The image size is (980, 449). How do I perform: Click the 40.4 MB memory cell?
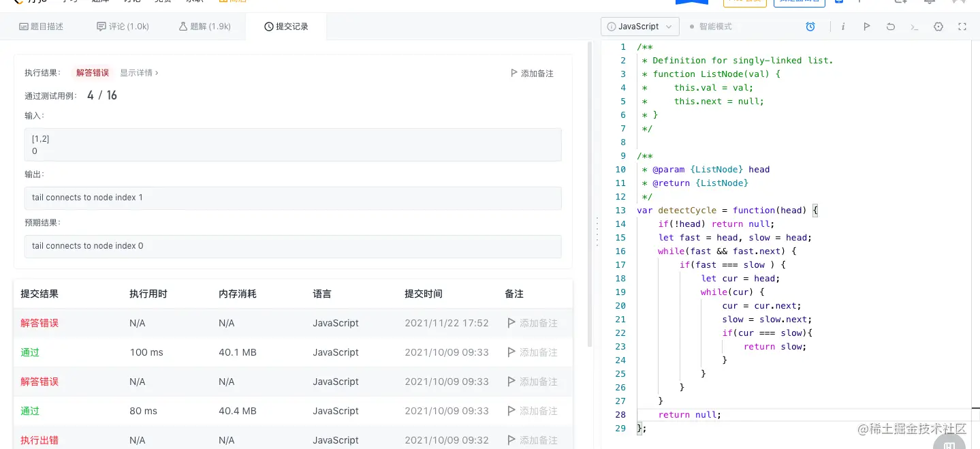(x=238, y=411)
